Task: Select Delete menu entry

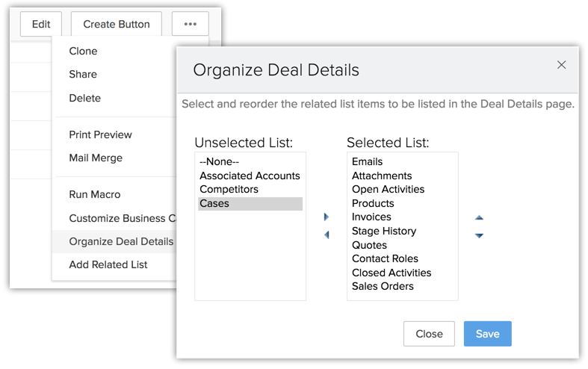Action: [84, 98]
